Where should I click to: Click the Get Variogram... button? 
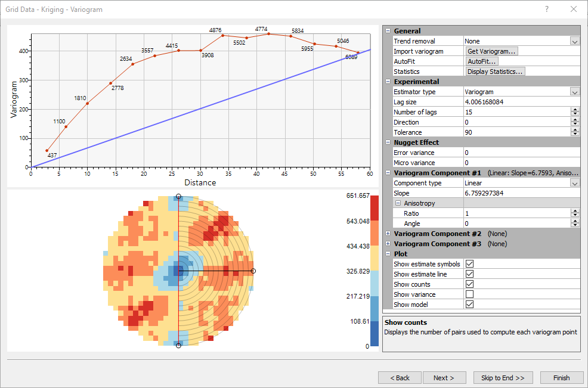491,51
